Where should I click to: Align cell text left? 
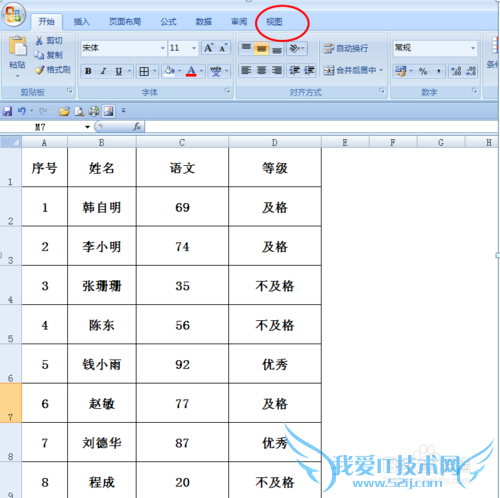[x=246, y=70]
